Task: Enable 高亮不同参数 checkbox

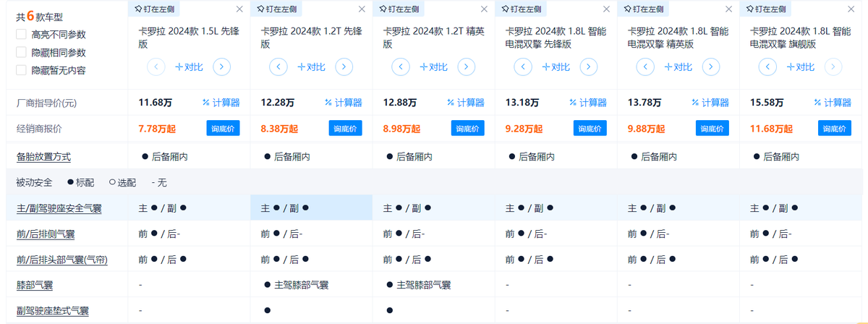Action: (x=21, y=34)
